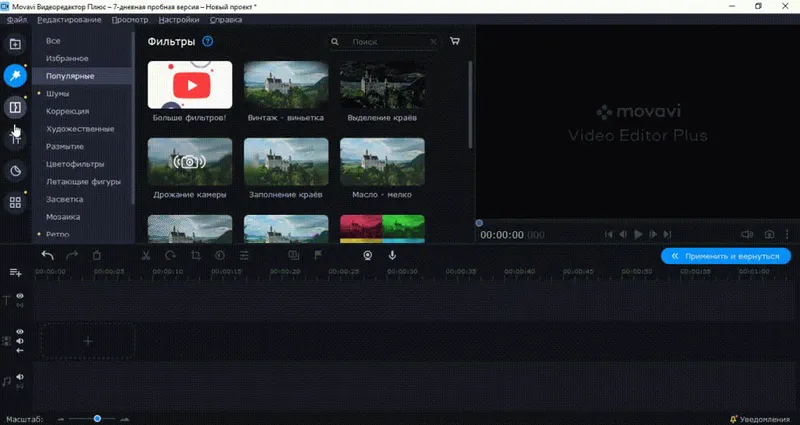Select the Crop tool

click(x=195, y=256)
